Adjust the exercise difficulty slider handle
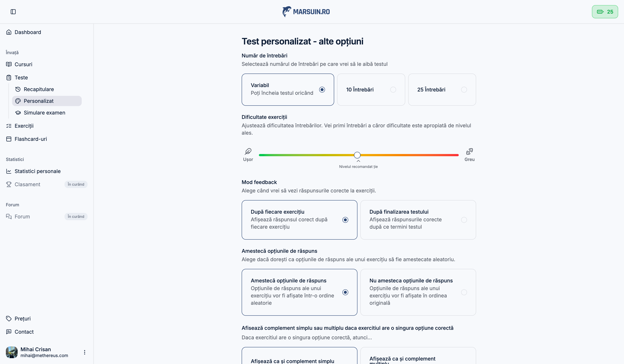The width and height of the screenshot is (624, 364). click(x=357, y=155)
